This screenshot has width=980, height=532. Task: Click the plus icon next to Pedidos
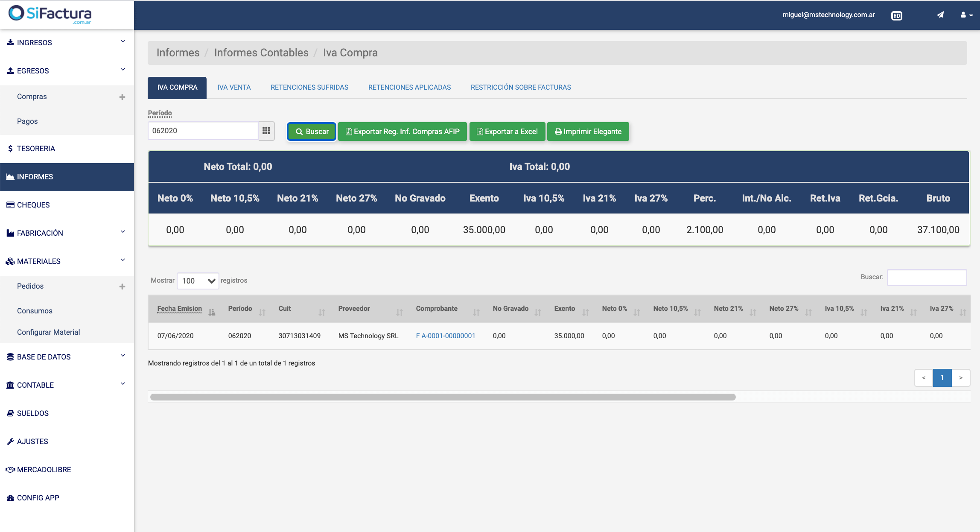[122, 286]
